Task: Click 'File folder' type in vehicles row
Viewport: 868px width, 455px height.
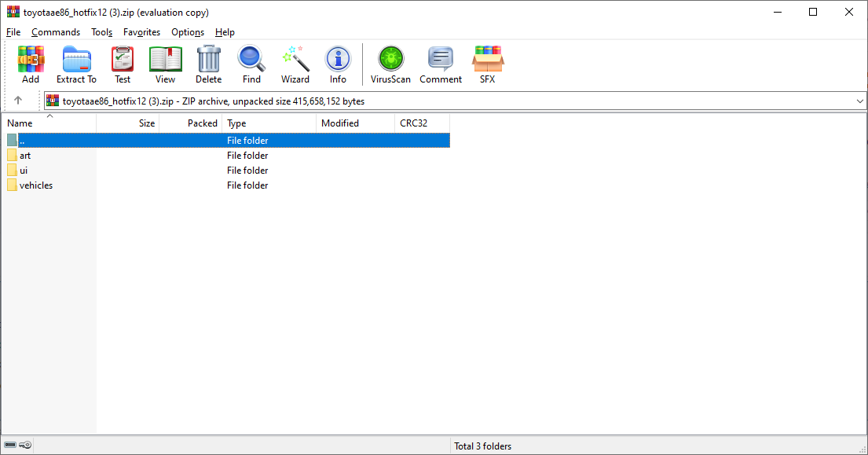Action: tap(247, 185)
